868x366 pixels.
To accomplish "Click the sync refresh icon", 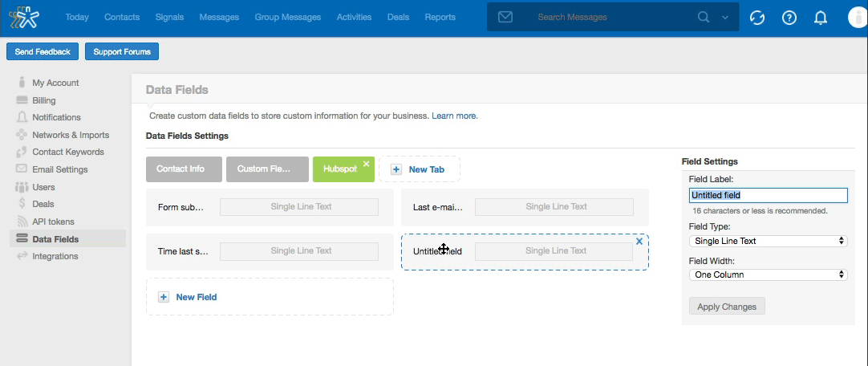I will 756,18.
